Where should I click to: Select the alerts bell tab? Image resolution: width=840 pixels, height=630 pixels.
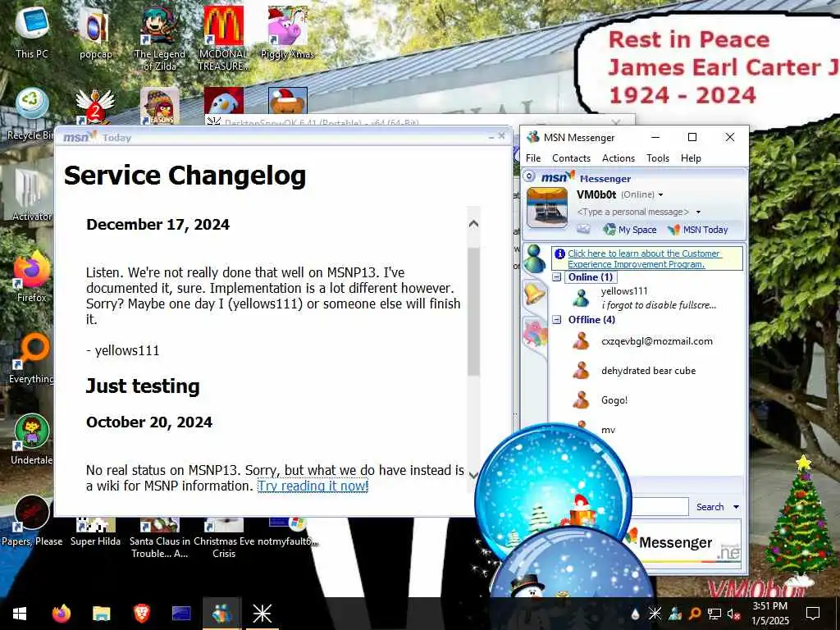coord(535,294)
